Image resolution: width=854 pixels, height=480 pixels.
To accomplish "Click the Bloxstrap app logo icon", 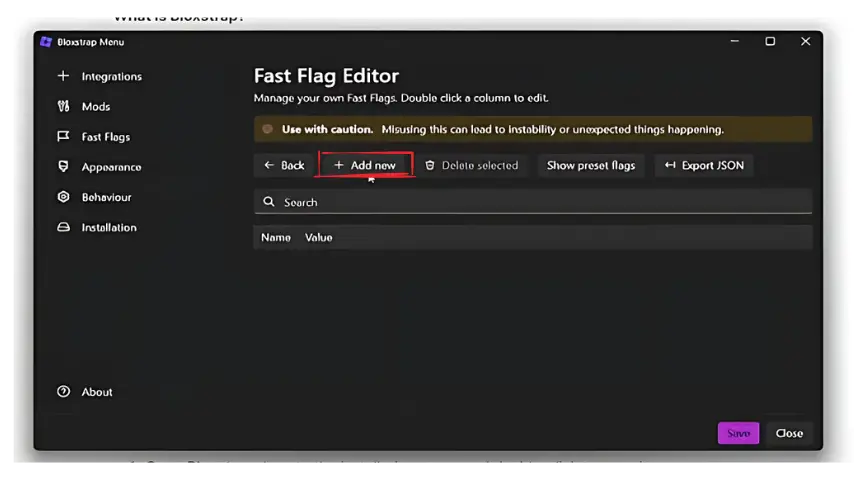I will click(x=46, y=42).
